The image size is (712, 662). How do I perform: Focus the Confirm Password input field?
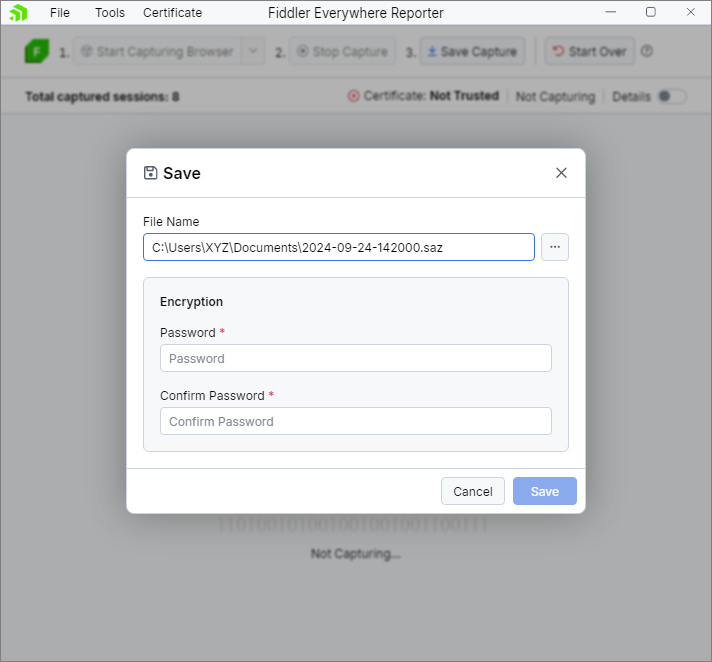tap(356, 421)
